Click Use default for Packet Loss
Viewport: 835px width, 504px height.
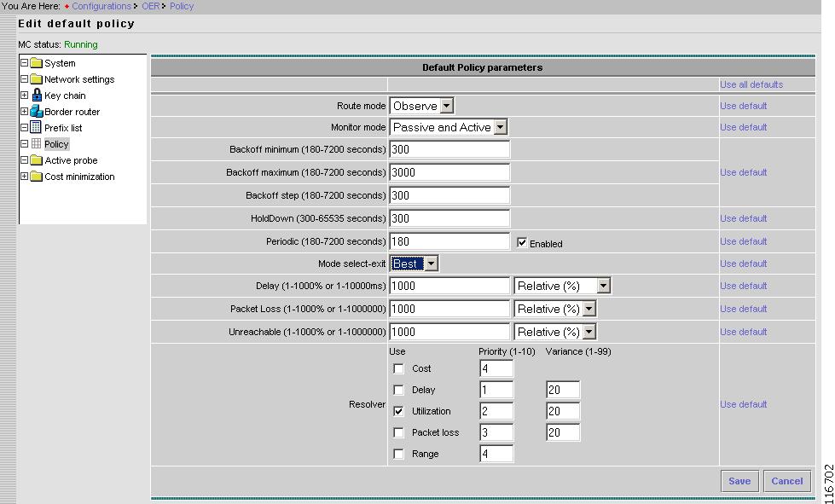(x=744, y=309)
